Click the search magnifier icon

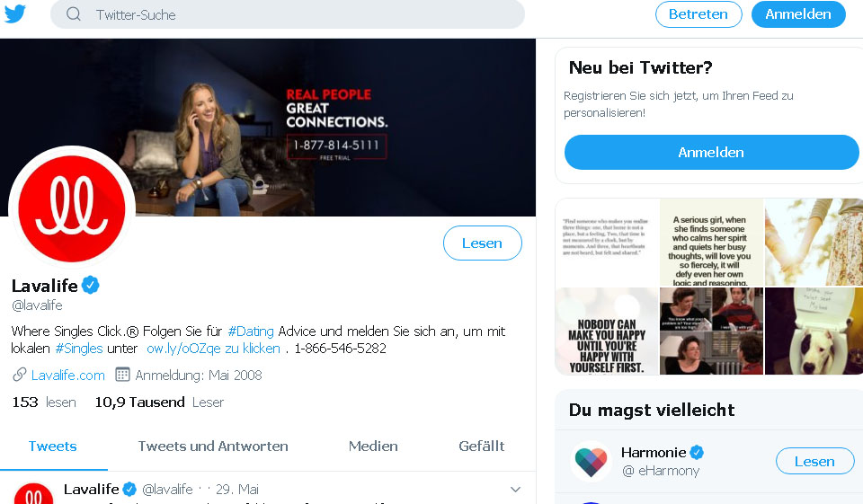pyautogui.click(x=74, y=14)
